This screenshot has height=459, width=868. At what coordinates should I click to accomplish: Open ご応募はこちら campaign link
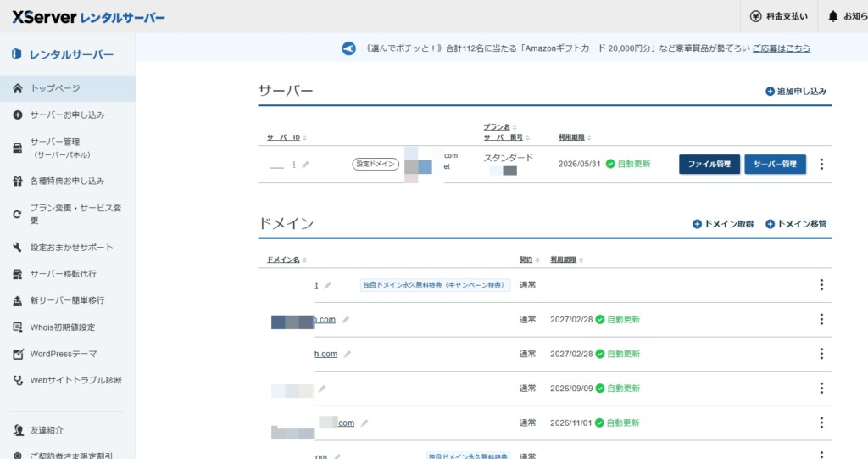(x=781, y=48)
